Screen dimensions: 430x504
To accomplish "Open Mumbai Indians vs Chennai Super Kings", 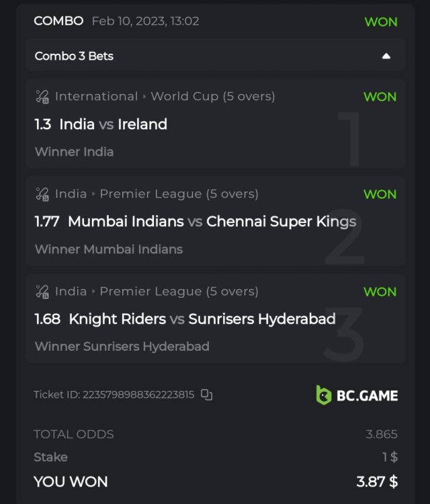I will 212,222.
